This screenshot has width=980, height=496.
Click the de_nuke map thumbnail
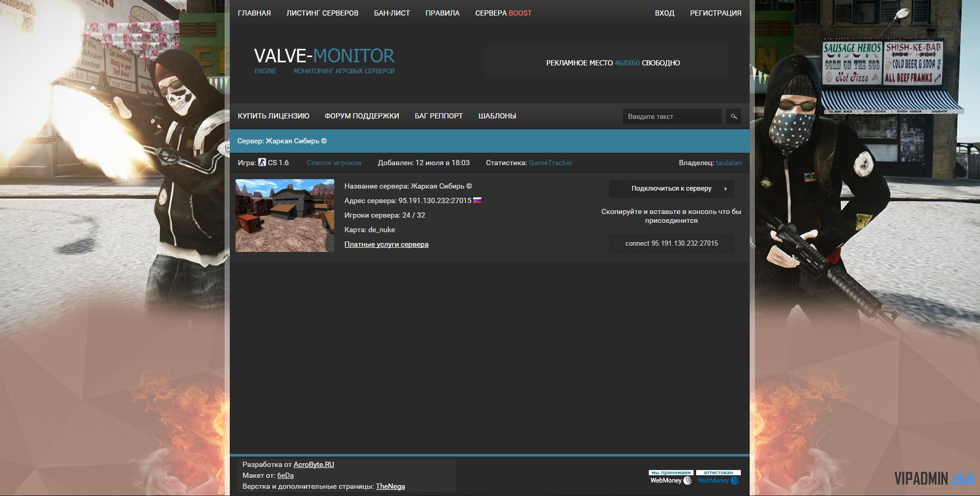click(285, 216)
